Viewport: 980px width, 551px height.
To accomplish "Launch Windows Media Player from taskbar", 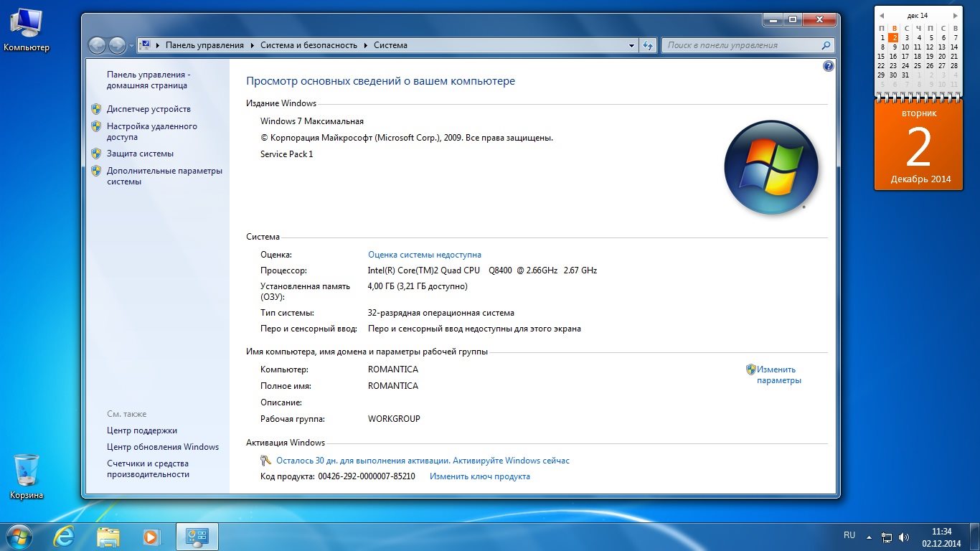I will pos(151,537).
